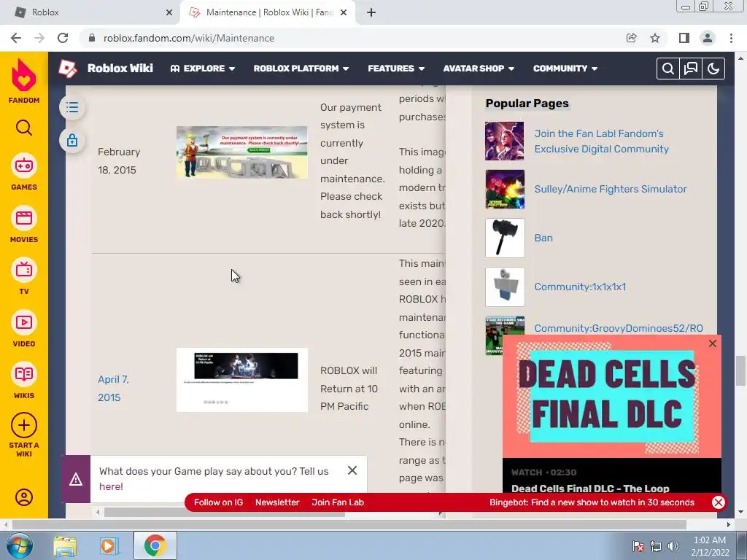
Task: Share this page icon in address bar
Action: coord(631,38)
